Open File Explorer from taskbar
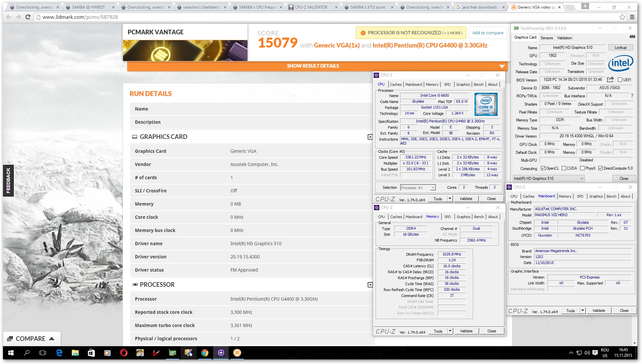 coord(75,353)
